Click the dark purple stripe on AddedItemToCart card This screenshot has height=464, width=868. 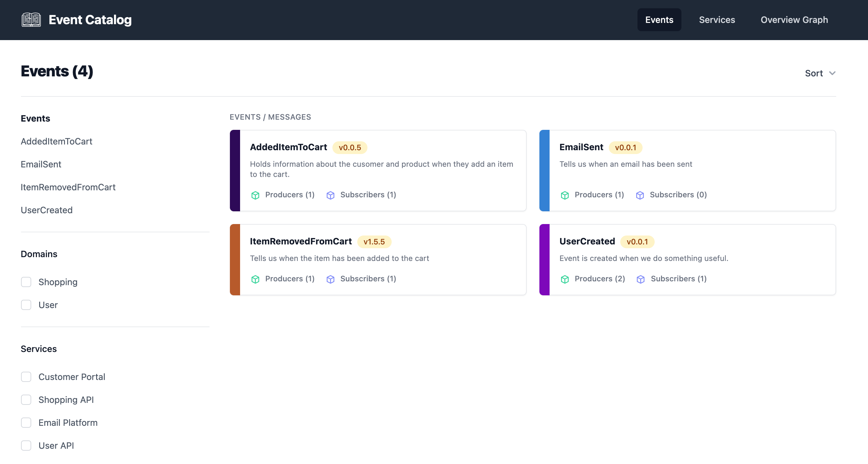235,171
